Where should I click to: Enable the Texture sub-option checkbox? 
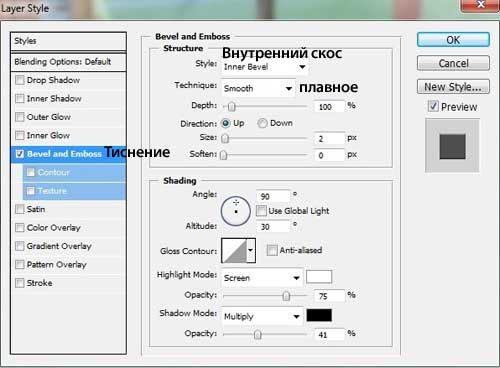(x=31, y=191)
